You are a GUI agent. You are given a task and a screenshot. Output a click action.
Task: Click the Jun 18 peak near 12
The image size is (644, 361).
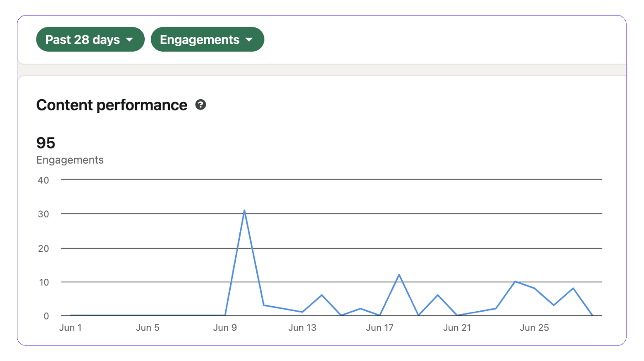click(399, 275)
